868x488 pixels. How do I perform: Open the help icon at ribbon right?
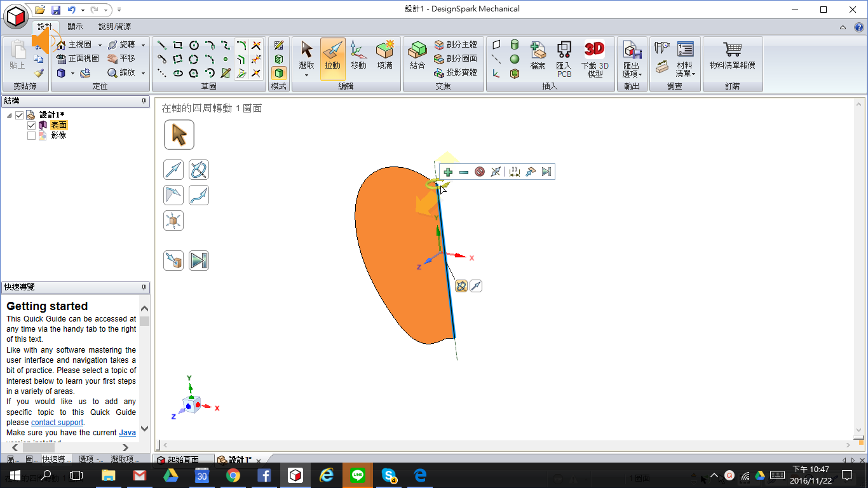[x=859, y=27]
